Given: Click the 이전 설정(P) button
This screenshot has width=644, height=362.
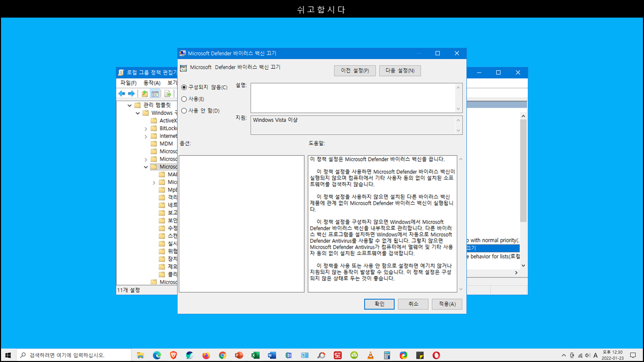Looking at the screenshot, I should pyautogui.click(x=355, y=71).
